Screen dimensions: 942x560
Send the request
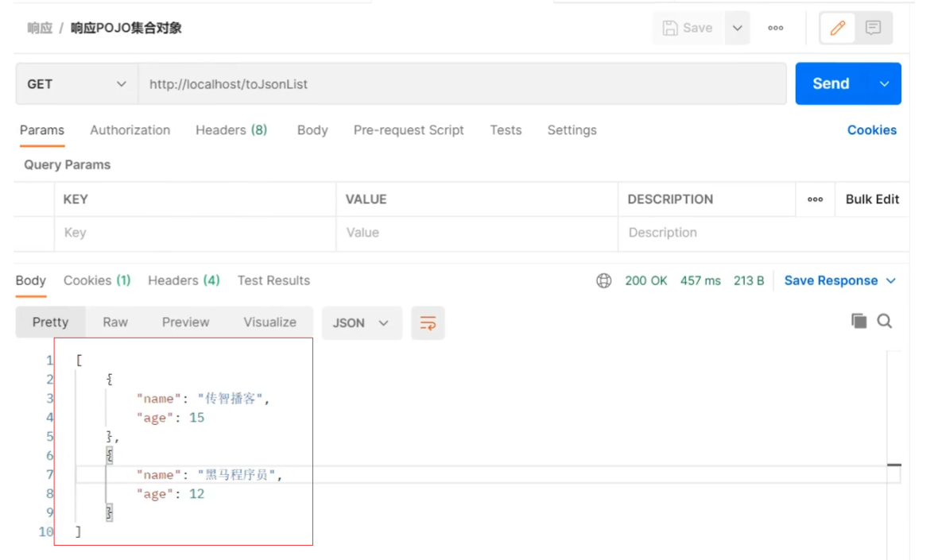(x=831, y=83)
